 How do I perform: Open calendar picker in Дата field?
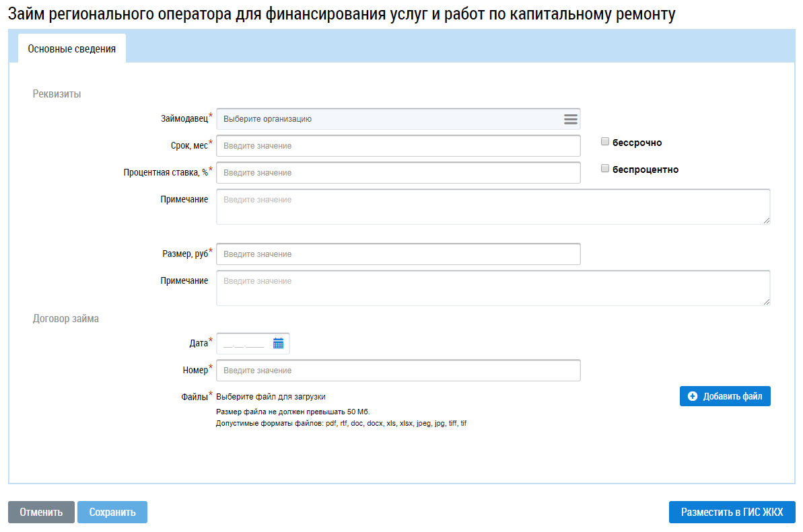coord(278,343)
